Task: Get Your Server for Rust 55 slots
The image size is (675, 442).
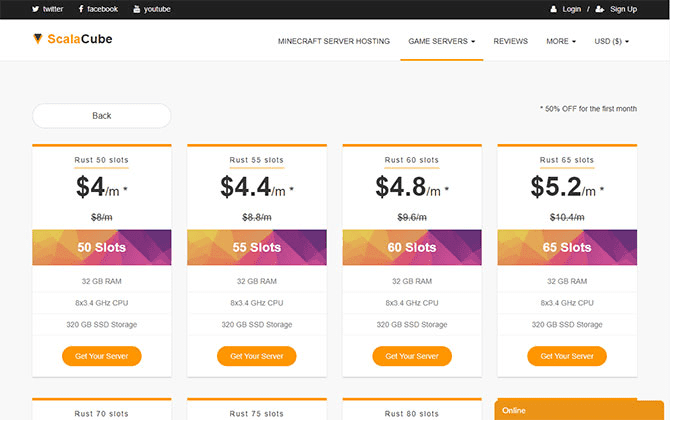Action: (257, 356)
